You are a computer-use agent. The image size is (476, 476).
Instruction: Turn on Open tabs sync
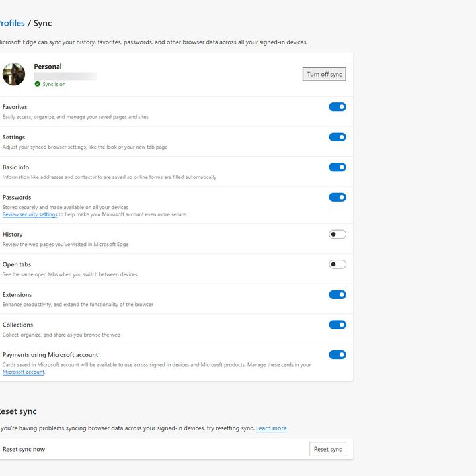[337, 264]
